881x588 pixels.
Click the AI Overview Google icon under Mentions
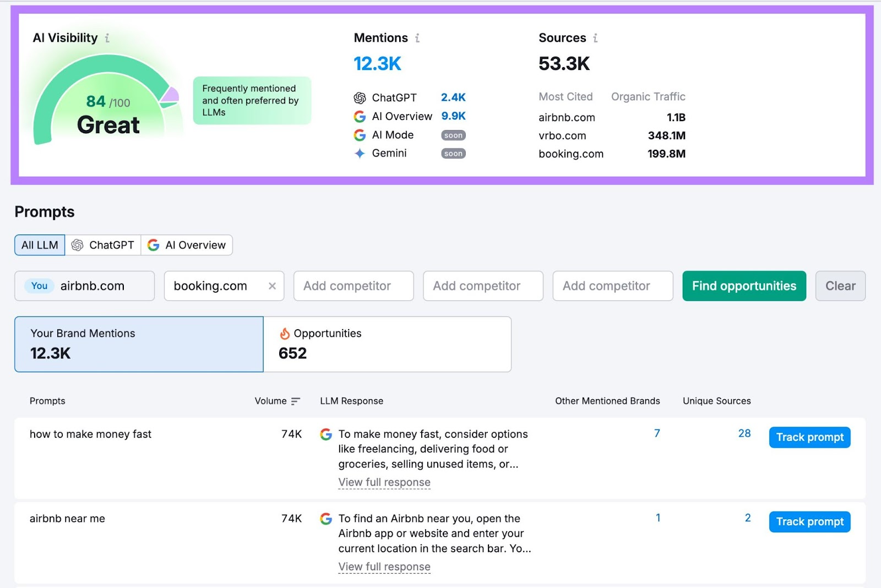click(360, 116)
